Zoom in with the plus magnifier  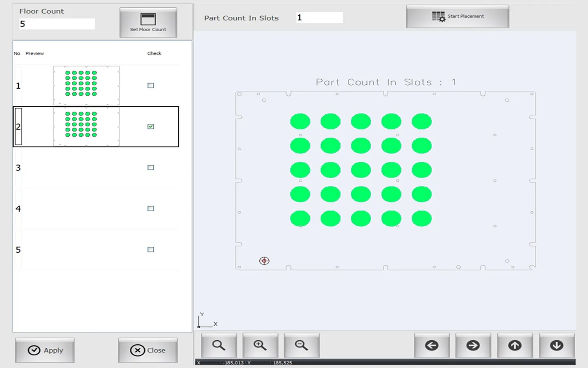(x=260, y=346)
